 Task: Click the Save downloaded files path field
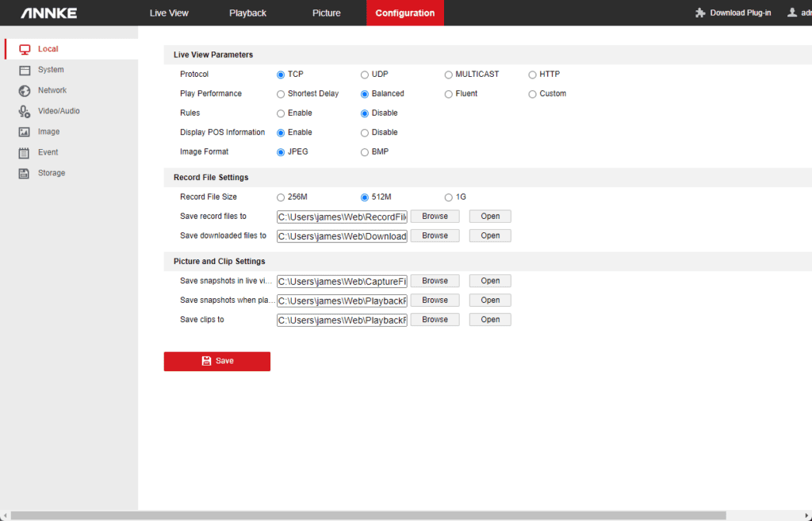(342, 236)
